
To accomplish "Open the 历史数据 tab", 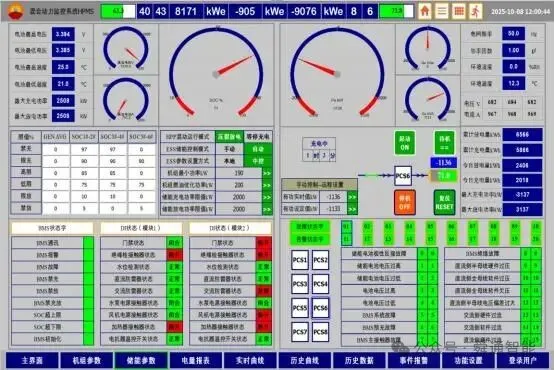I will (359, 360).
